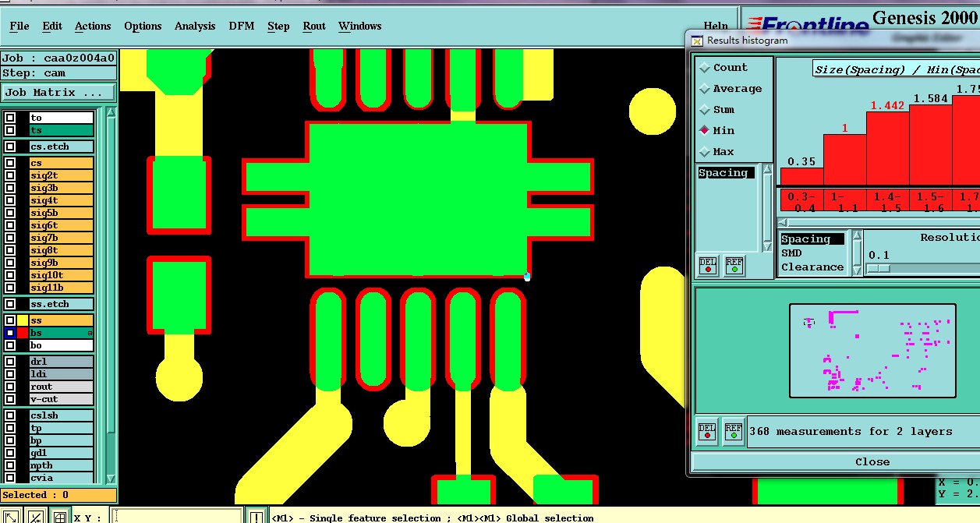
Task: Click DEL icon under the Spacing list
Action: pos(708,266)
